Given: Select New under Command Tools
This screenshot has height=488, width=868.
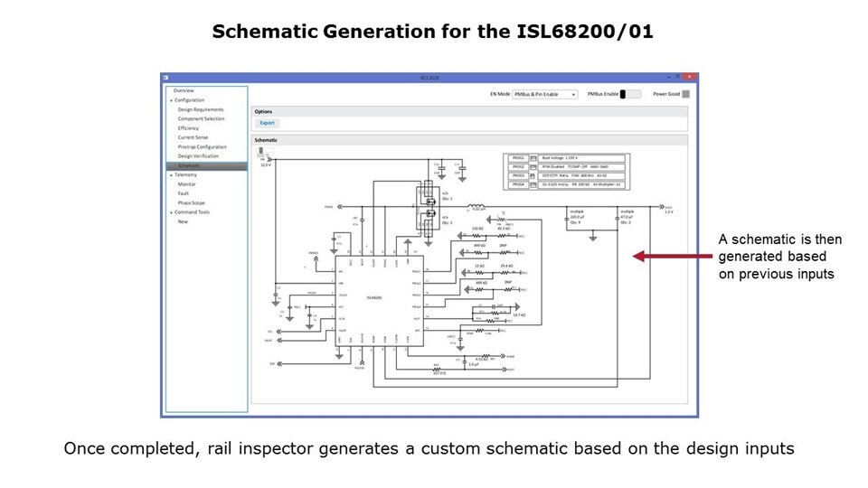Looking at the screenshot, I should 183,222.
